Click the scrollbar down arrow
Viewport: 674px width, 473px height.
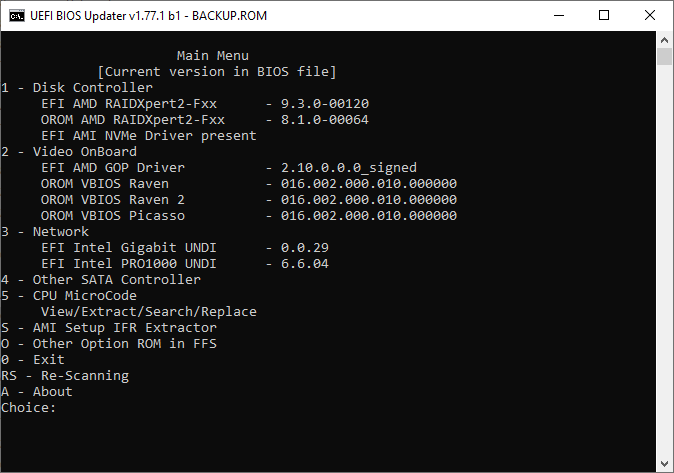(665, 464)
